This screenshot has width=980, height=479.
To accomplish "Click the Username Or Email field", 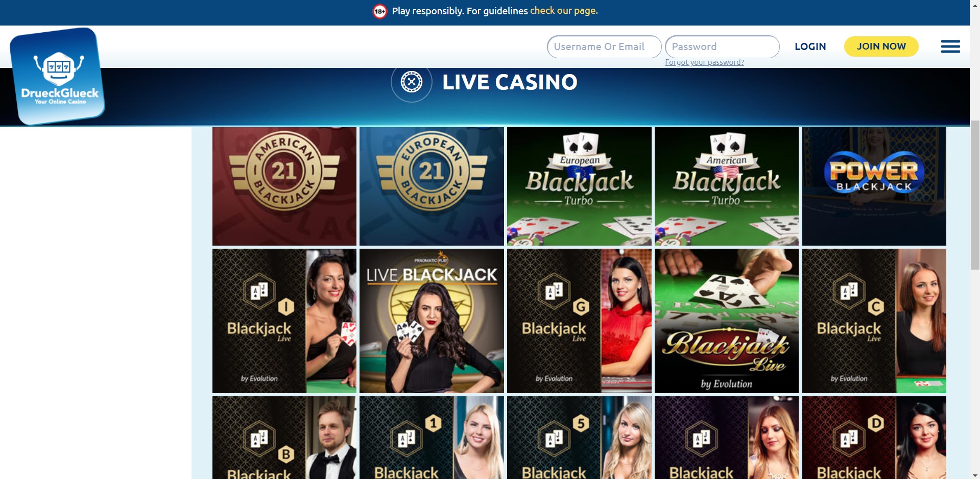I will click(604, 46).
